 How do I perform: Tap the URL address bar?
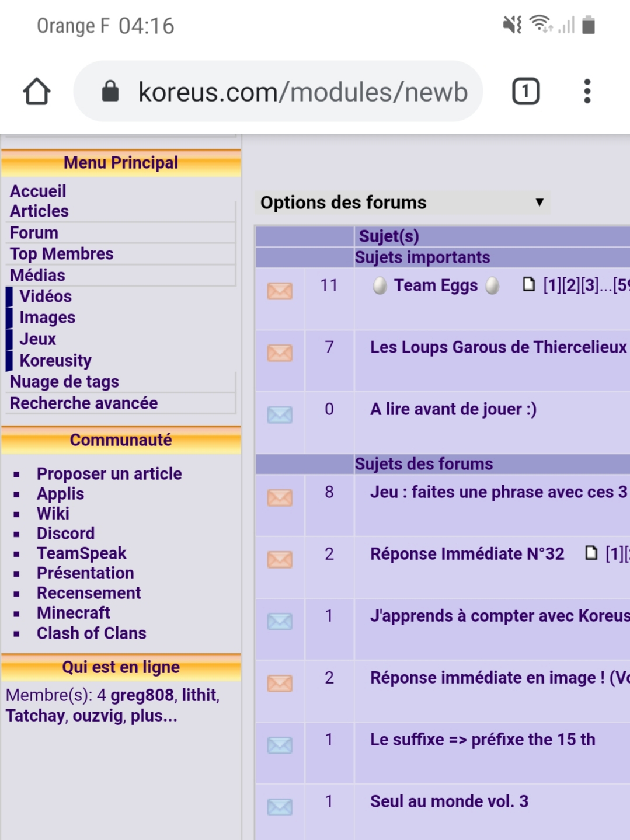click(x=302, y=92)
